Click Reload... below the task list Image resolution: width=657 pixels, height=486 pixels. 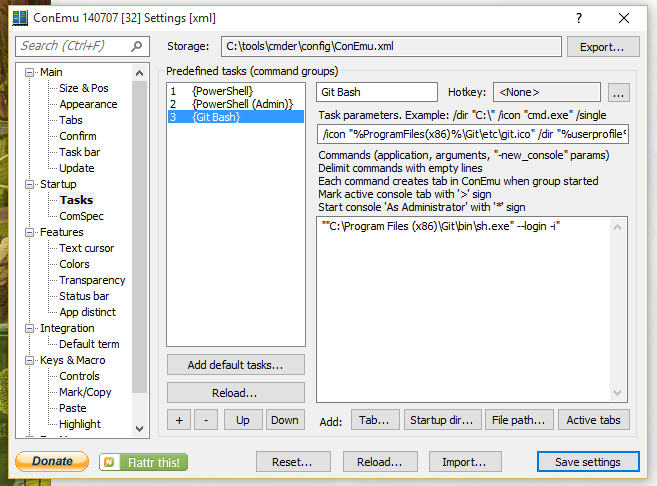(235, 393)
